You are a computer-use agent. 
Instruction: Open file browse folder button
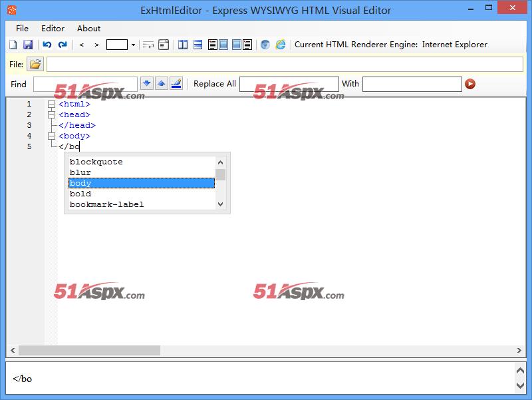pos(35,64)
